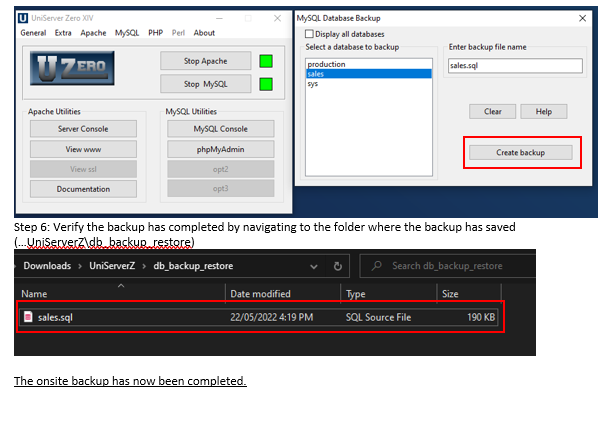This screenshot has width=607, height=448.
Task: Click the Create backup button
Action: (521, 153)
